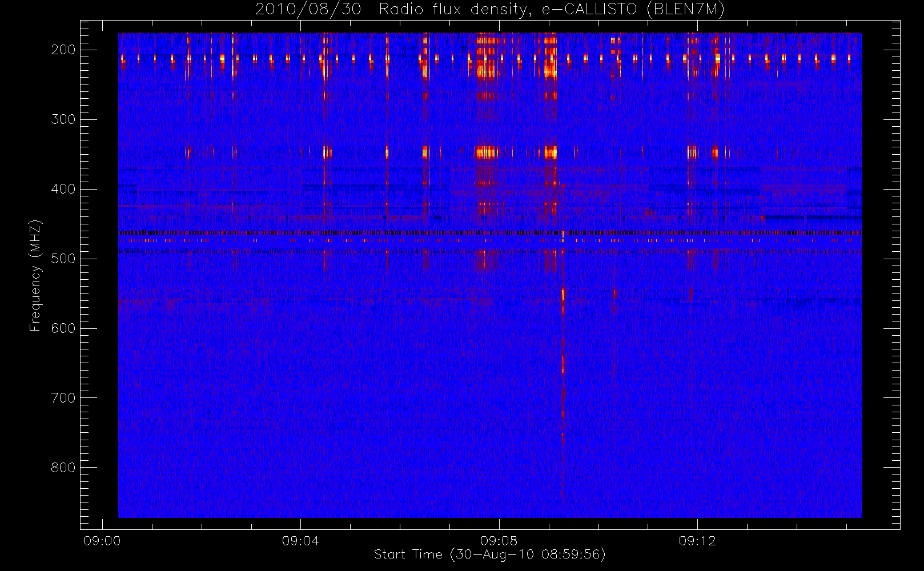Image resolution: width=924 pixels, height=571 pixels.
Task: Click the 500 frequency tick label
Action: click(63, 259)
